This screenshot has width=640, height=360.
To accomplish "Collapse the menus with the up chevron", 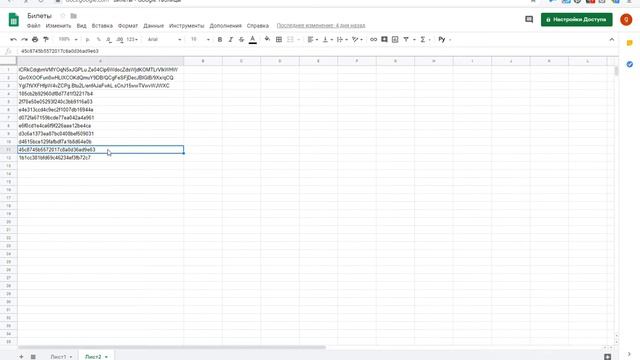I will click(x=611, y=40).
